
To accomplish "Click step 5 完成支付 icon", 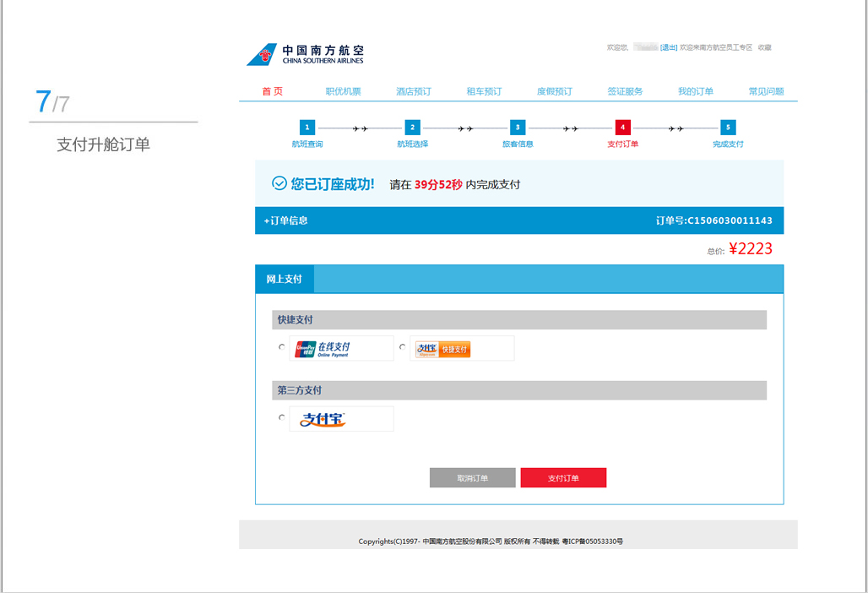I will 727,128.
